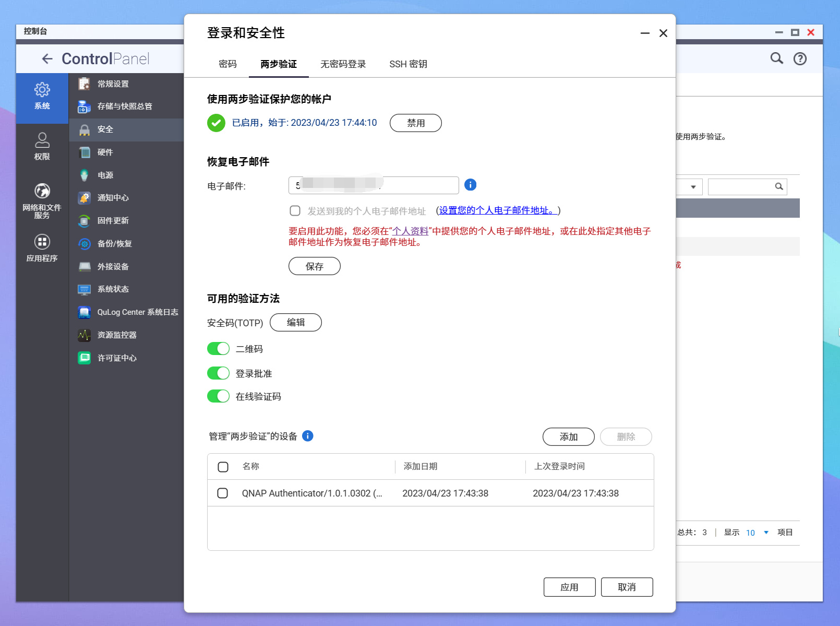Viewport: 840px width, 626px height.
Task: Click the background window search input
Action: (x=748, y=187)
